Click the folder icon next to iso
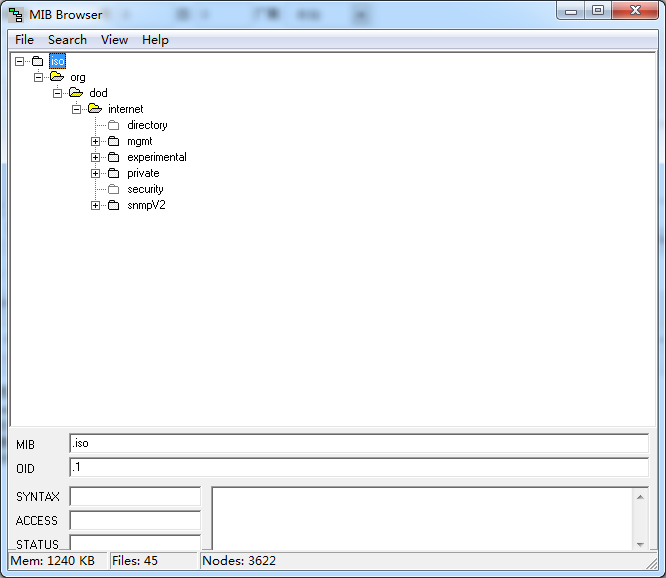 click(38, 61)
